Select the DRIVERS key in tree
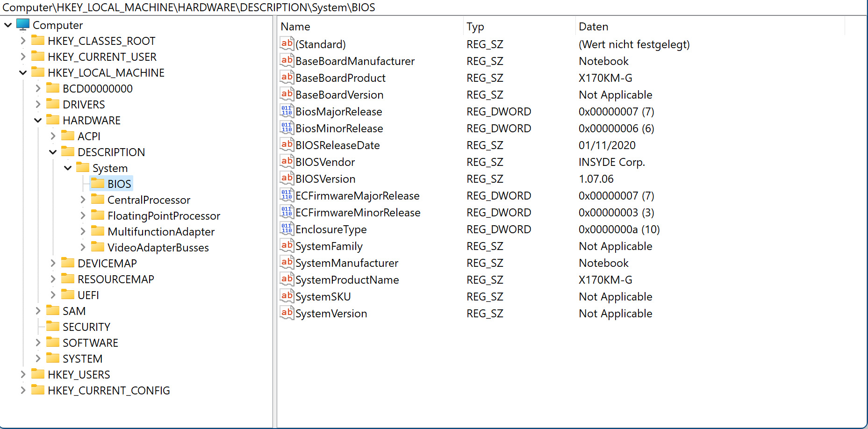The height and width of the screenshot is (429, 868). point(84,104)
